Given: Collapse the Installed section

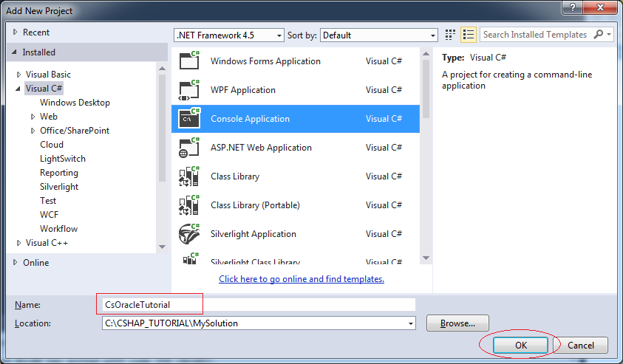Looking at the screenshot, I should 15,52.
